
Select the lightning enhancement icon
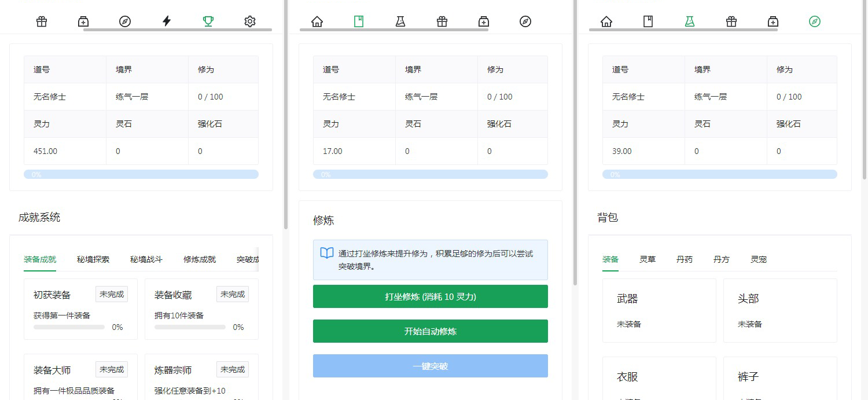166,21
